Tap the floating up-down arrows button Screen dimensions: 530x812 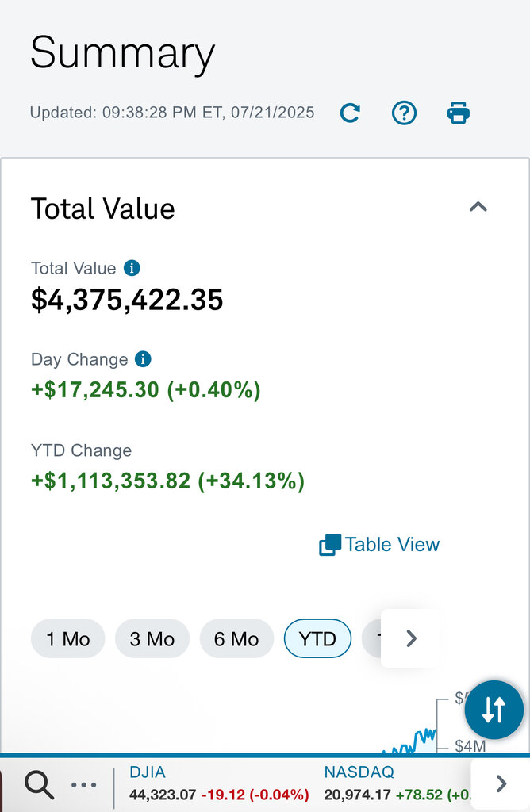[494, 709]
